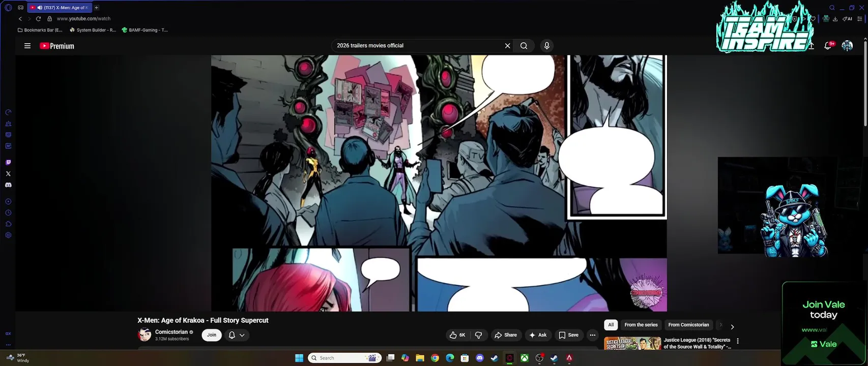This screenshot has width=868, height=366.
Task: Open the YouTube account avatar menu
Action: [x=847, y=46]
